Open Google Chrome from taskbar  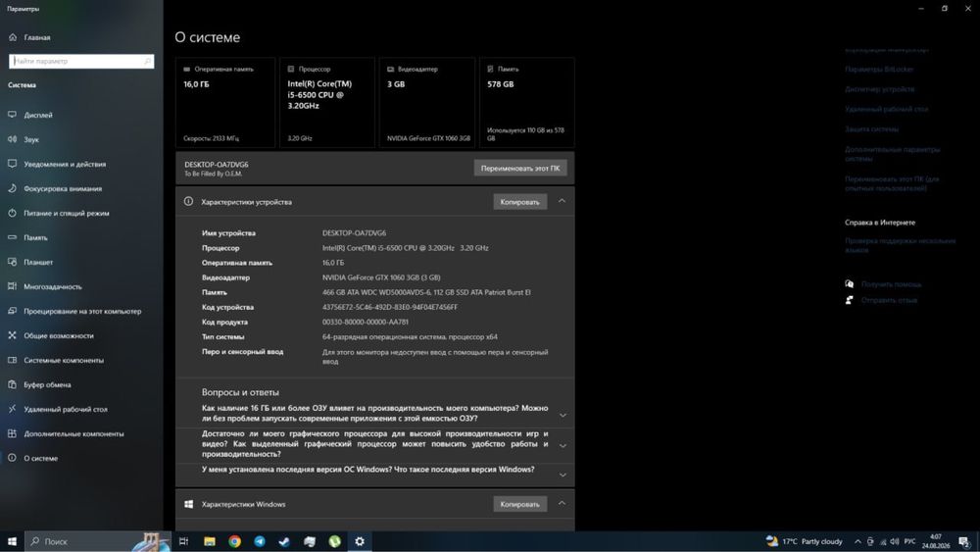(x=234, y=541)
